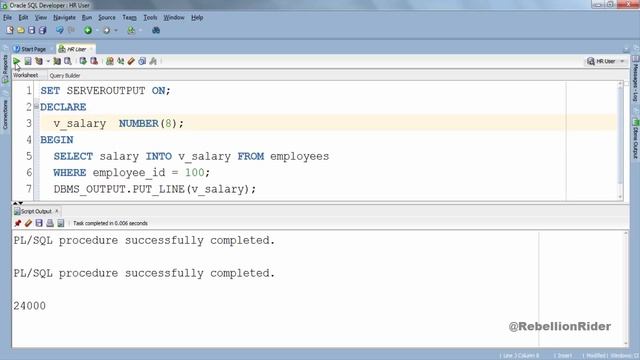Open the Help menu
Viewport: 640px width, 360px height.
[x=197, y=18]
